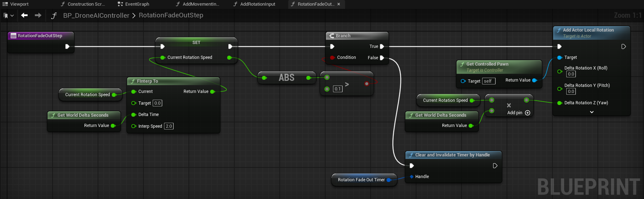The image size is (644, 199).
Task: Expand Add Actor Local Rotation advanced pins
Action: [x=591, y=112]
